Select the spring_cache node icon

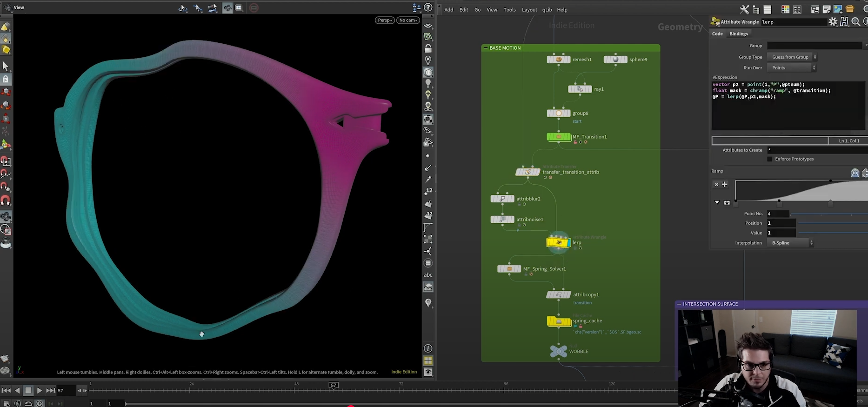tap(559, 321)
